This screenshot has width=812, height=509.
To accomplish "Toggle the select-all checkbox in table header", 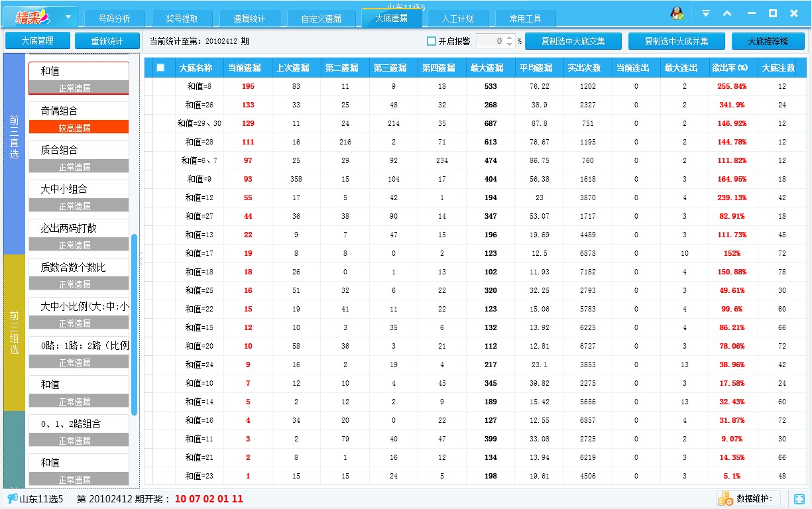I will coord(160,66).
